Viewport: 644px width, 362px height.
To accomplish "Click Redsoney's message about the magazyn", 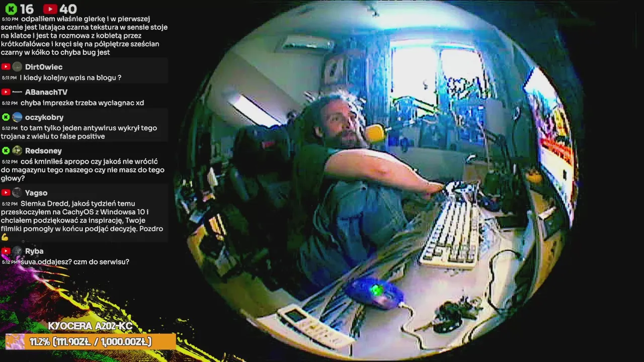I will [x=83, y=170].
